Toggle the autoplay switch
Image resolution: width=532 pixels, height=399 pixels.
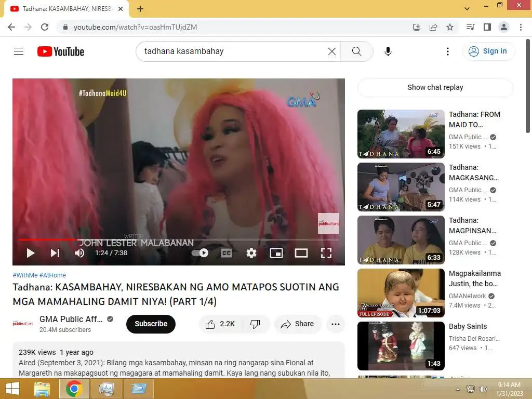(x=200, y=253)
